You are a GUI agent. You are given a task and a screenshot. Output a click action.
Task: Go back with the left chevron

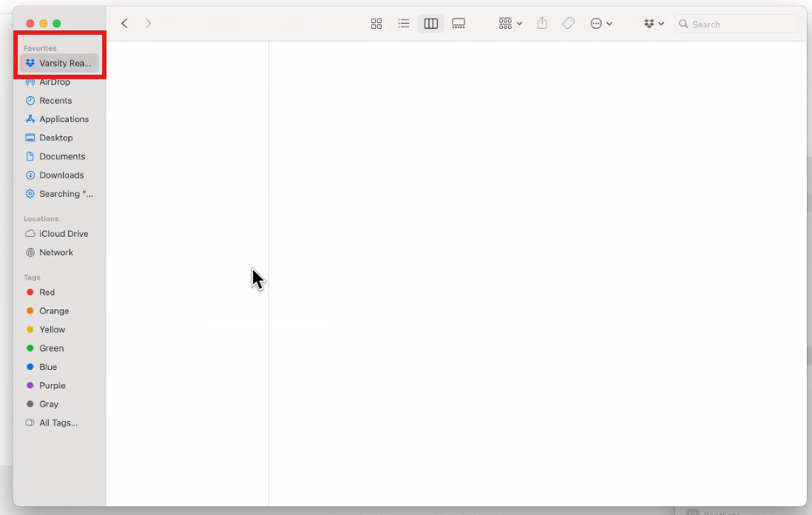pos(124,24)
